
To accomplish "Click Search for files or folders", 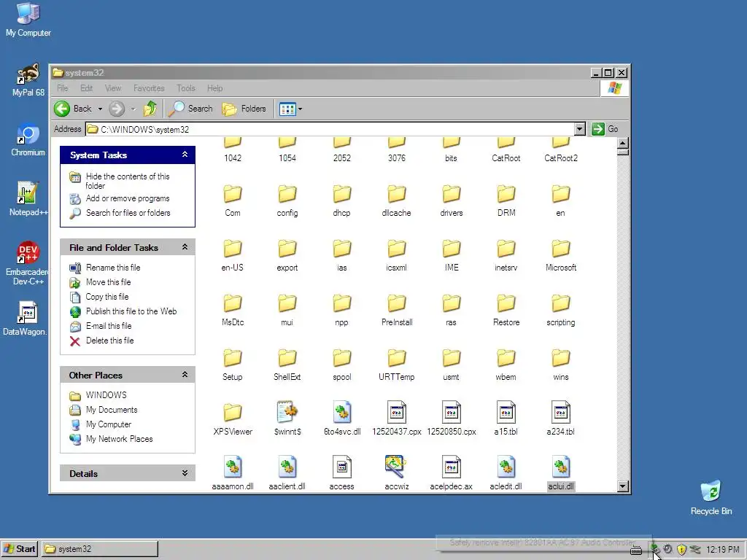I will (128, 213).
